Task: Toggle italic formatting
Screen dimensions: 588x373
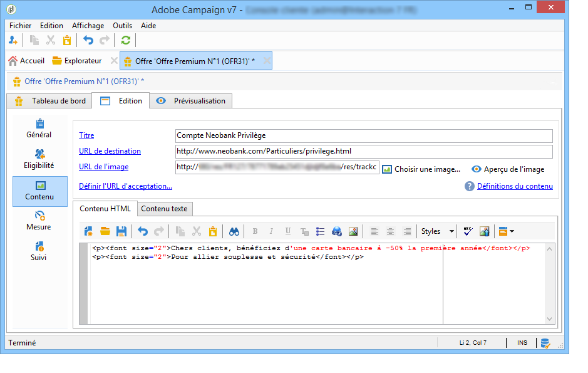Action: point(271,231)
